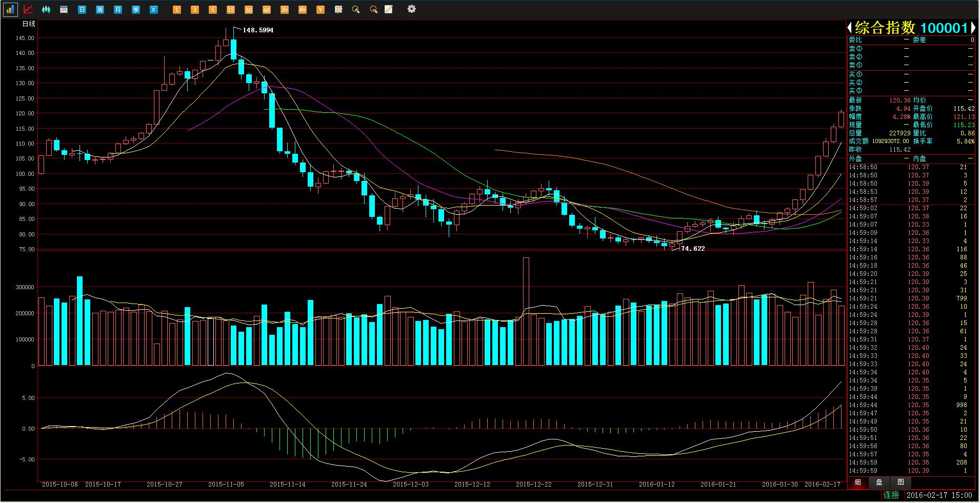The image size is (980, 503).
Task: Click the 2016-01-21 date axis label
Action: [x=718, y=485]
